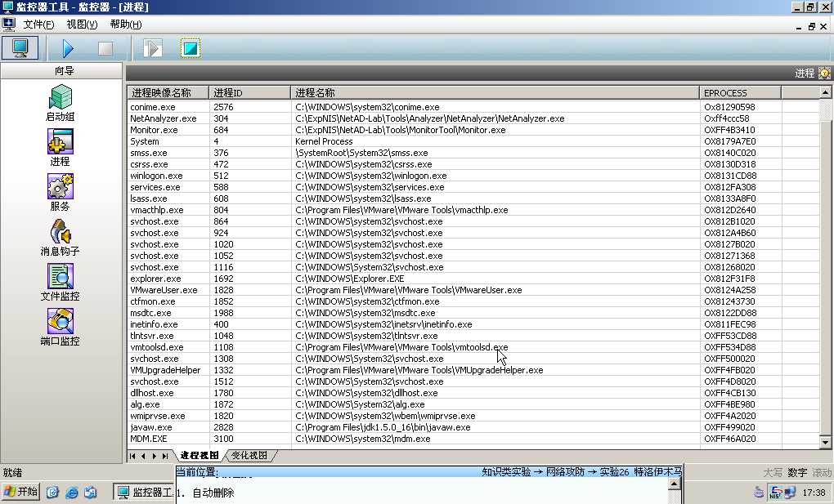Select the NetAnalyzer.exe process row

[x=473, y=118]
